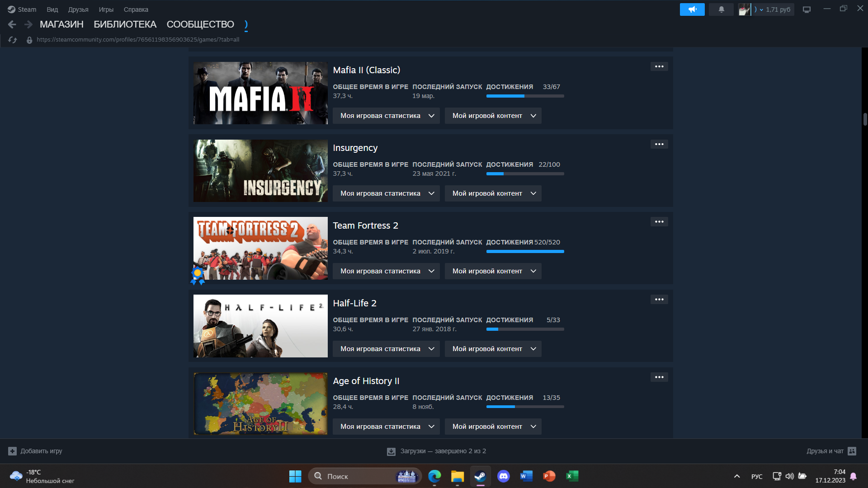Expand my game stats for Insurgency
Viewport: 868px width, 488px height.
click(386, 193)
